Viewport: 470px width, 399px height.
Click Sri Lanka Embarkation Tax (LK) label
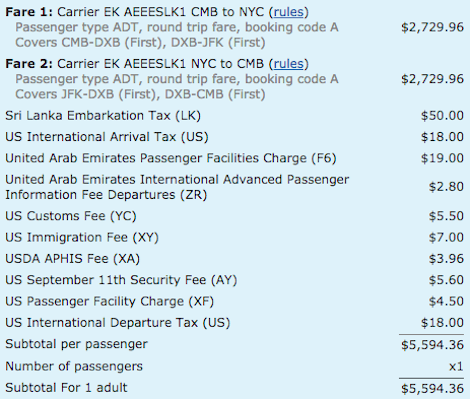[103, 116]
